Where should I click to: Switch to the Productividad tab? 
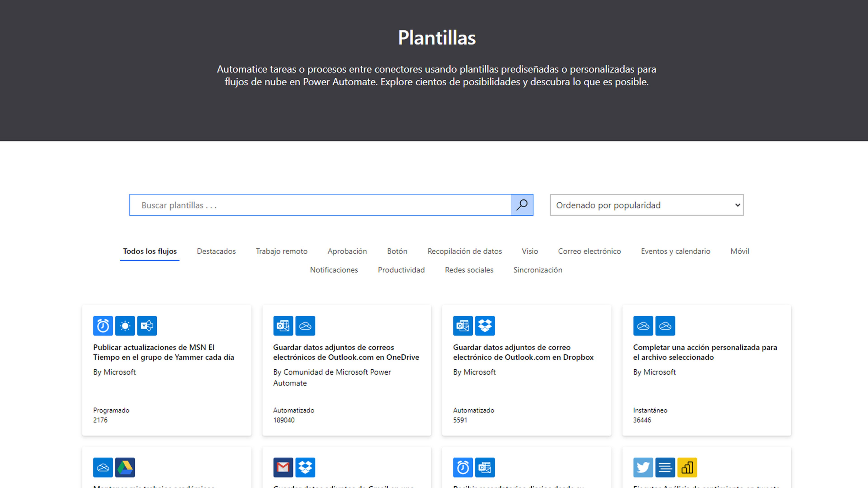(x=401, y=270)
